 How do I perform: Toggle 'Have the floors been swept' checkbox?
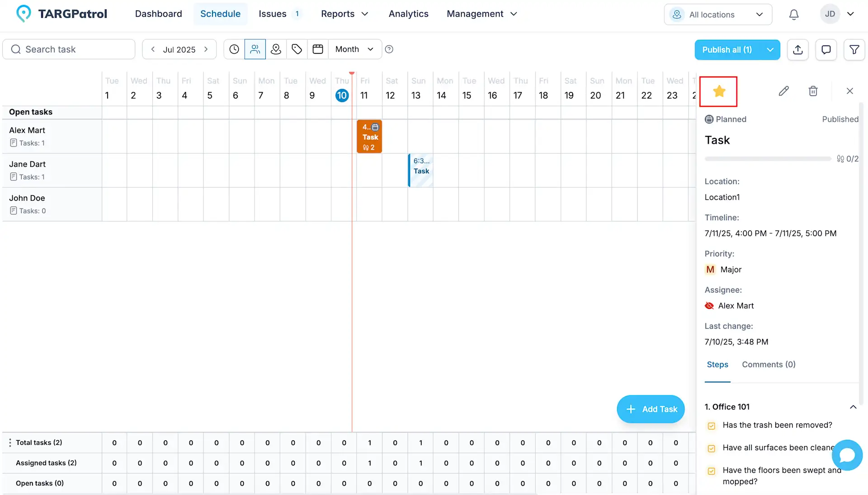coord(711,471)
